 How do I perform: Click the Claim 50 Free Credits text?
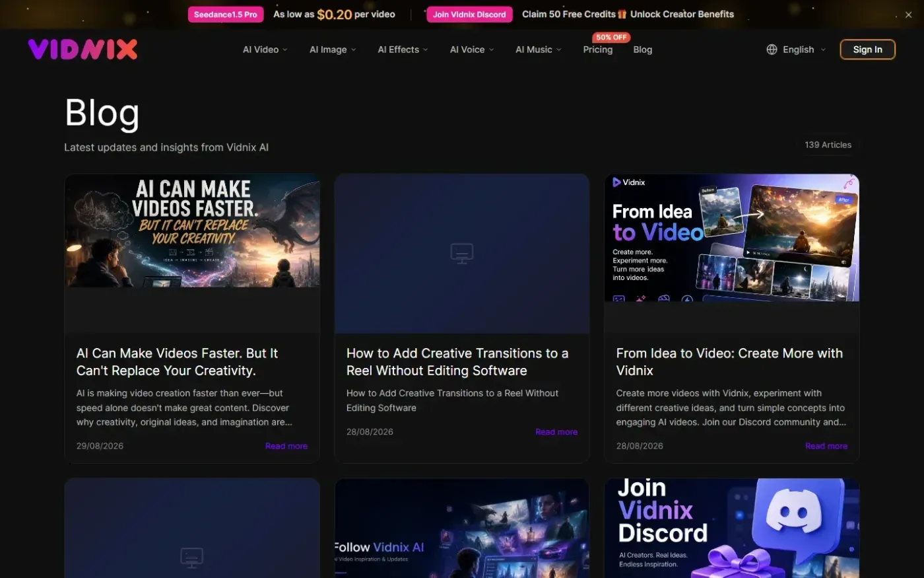[x=568, y=14]
